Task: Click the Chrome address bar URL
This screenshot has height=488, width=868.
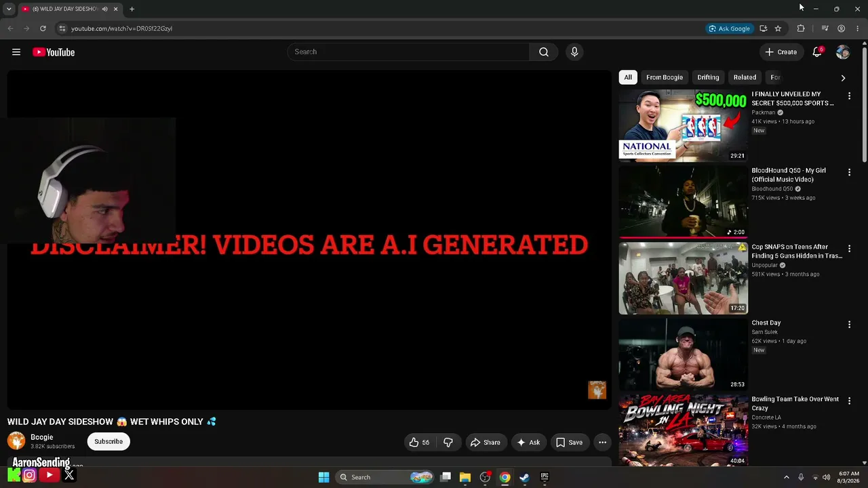Action: coord(122,28)
